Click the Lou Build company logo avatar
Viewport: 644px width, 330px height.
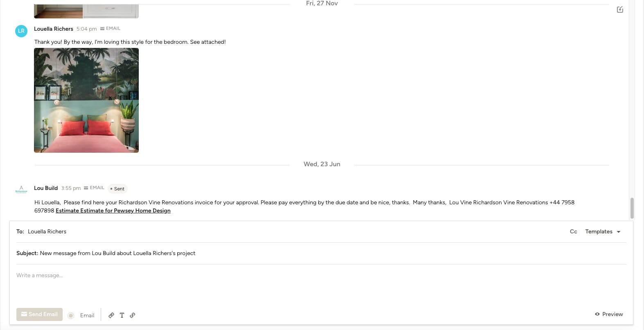click(21, 189)
